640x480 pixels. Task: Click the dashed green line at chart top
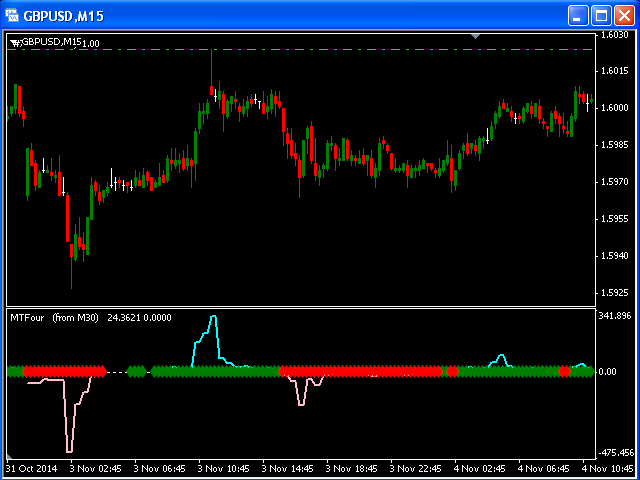tap(300, 49)
